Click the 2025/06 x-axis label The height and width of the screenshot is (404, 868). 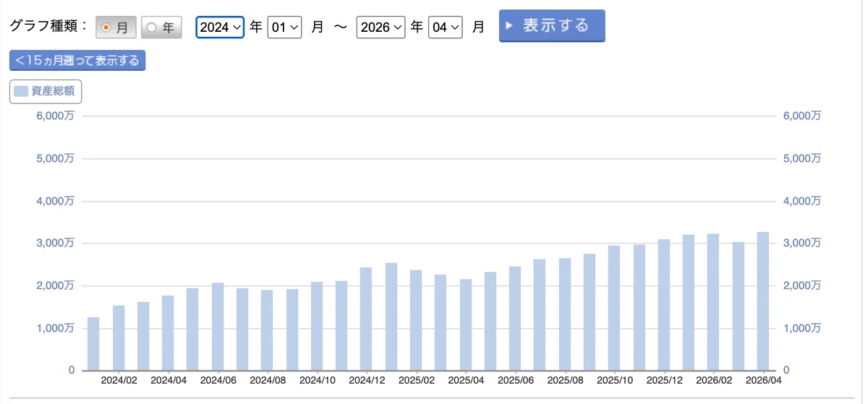pos(515,379)
